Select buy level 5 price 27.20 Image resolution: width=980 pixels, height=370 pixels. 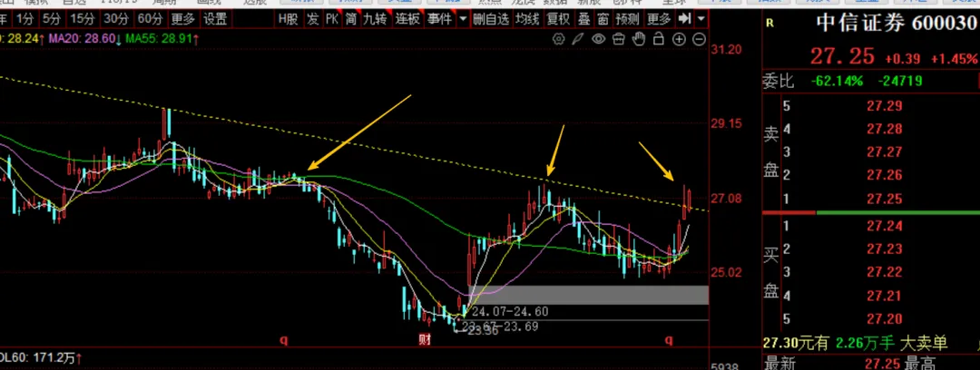click(885, 319)
